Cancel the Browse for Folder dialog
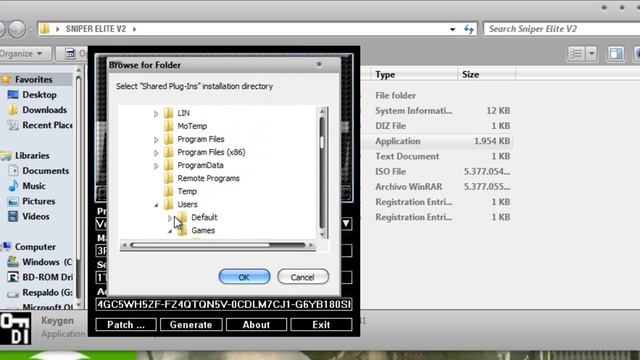Viewport: 640px width, 360px height. pyautogui.click(x=303, y=277)
